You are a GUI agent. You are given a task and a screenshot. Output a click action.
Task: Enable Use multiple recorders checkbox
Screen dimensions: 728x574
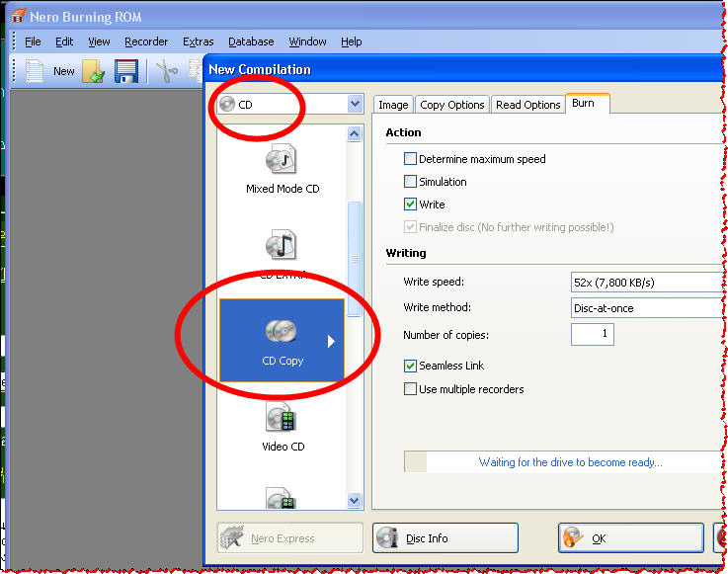[x=410, y=388]
